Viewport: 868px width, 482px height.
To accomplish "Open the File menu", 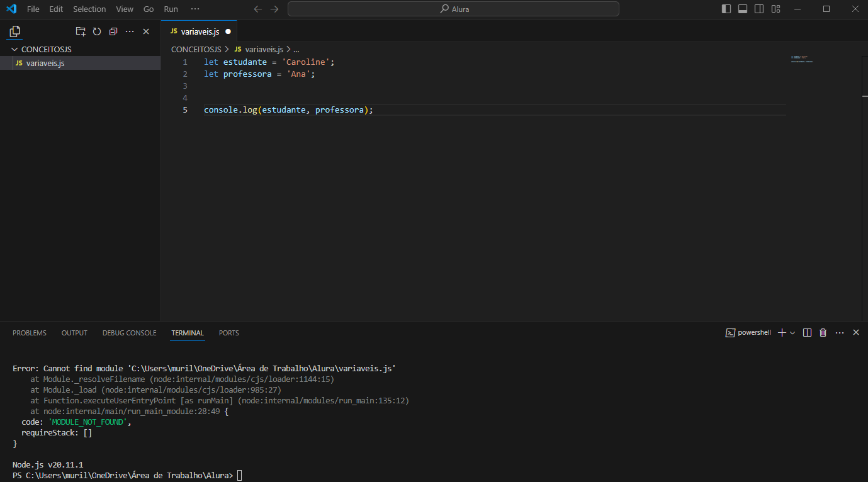I will coord(33,9).
